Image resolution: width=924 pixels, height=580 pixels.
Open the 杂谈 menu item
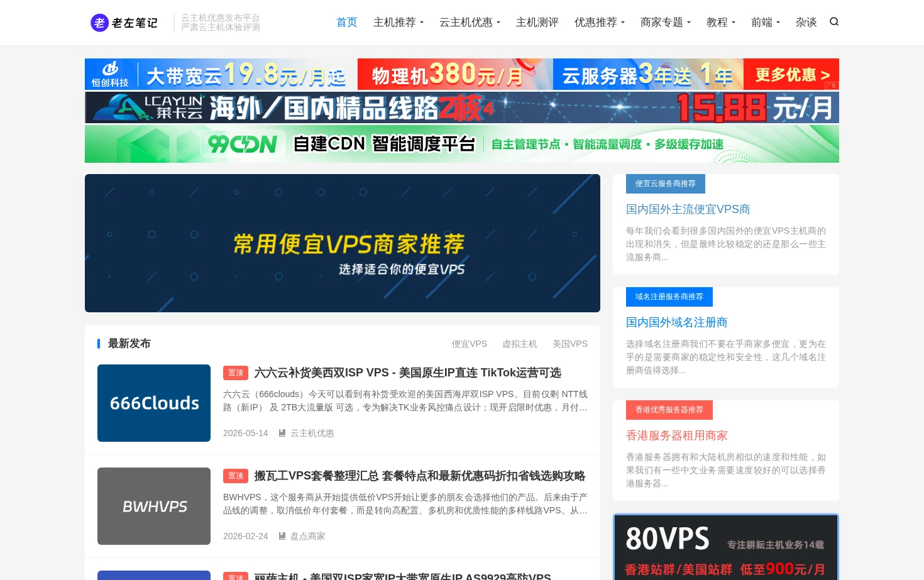coord(806,23)
